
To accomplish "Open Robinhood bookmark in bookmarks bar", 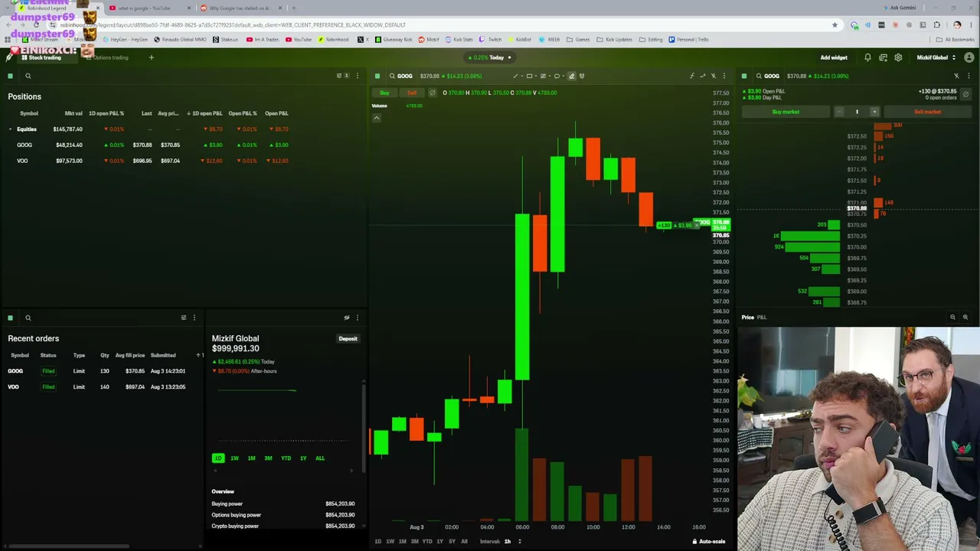I will pyautogui.click(x=333, y=40).
